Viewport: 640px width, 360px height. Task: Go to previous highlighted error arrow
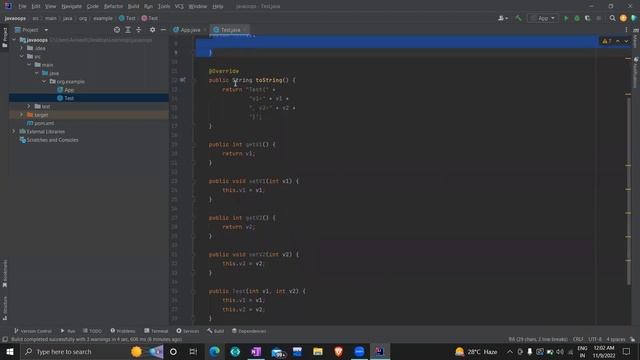click(x=618, y=41)
